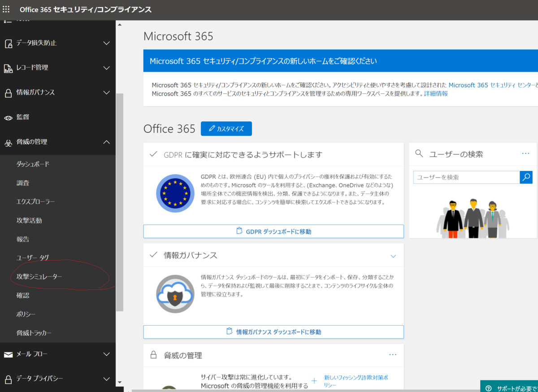
Task: Click the データ損失防止 sidebar label
Action: 37,43
